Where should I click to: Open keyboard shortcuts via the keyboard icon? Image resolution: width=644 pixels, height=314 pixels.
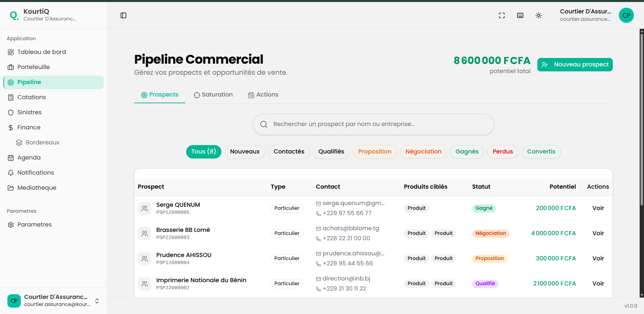click(x=520, y=15)
